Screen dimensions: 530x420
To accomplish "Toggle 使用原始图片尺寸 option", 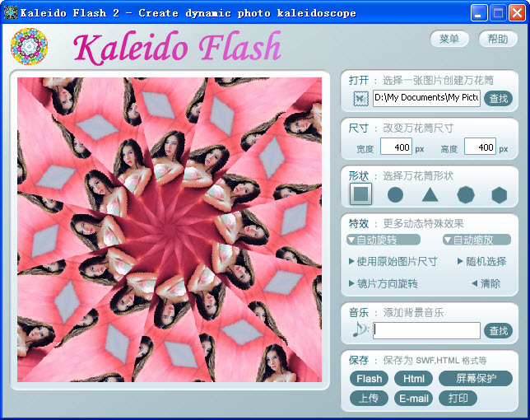I will pyautogui.click(x=393, y=261).
